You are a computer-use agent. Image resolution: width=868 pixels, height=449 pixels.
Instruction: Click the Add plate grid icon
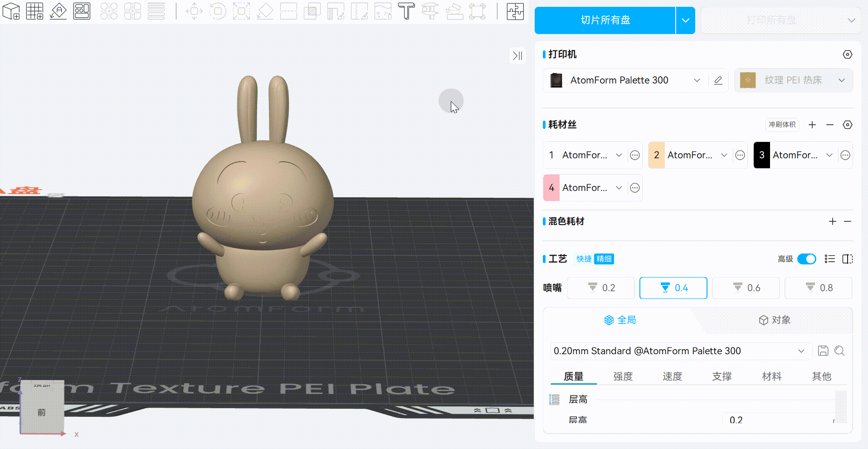(34, 11)
